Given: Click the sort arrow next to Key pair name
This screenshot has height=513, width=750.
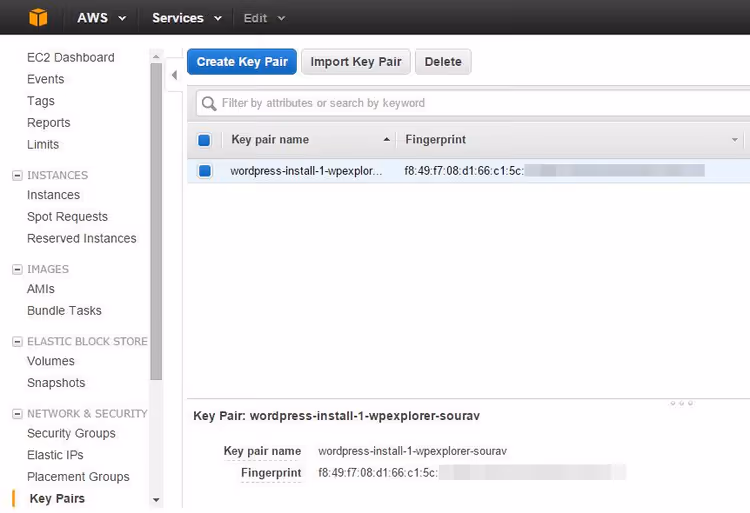Looking at the screenshot, I should click(386, 140).
